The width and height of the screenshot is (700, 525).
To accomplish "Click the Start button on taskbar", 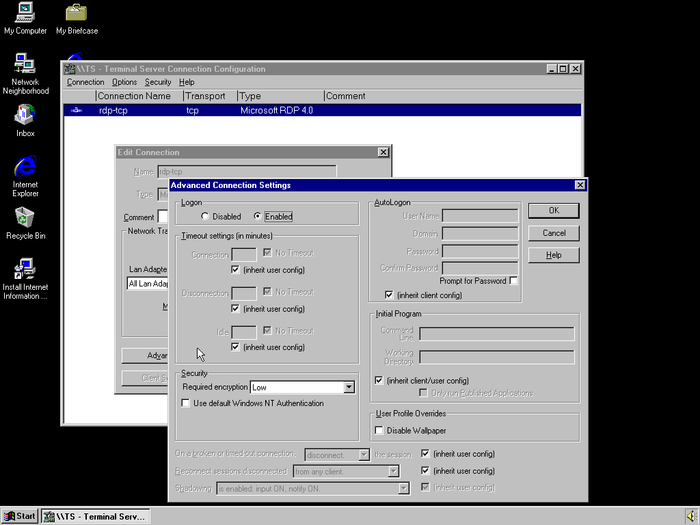I will (20, 516).
